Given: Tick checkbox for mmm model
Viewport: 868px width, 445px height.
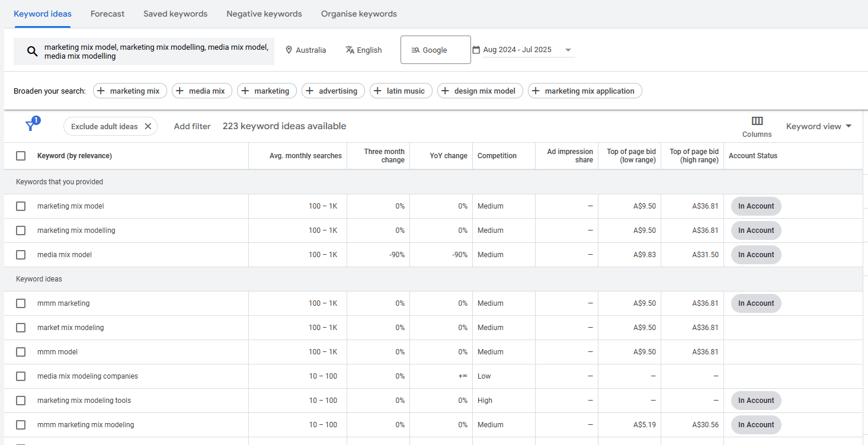Looking at the screenshot, I should 21,352.
